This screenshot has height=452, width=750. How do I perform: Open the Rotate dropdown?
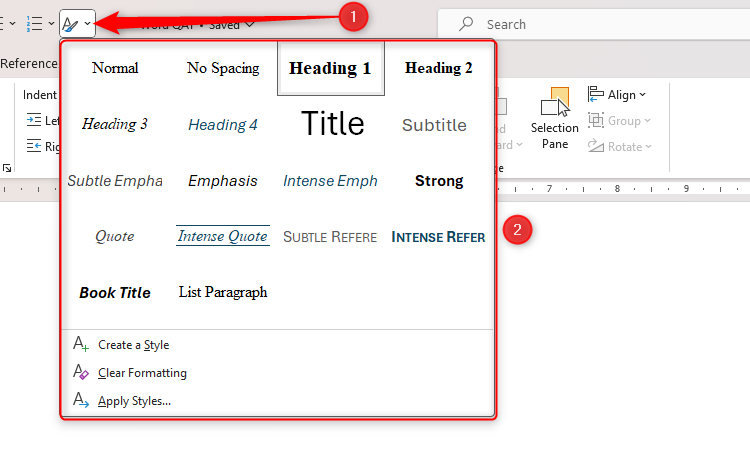point(620,146)
